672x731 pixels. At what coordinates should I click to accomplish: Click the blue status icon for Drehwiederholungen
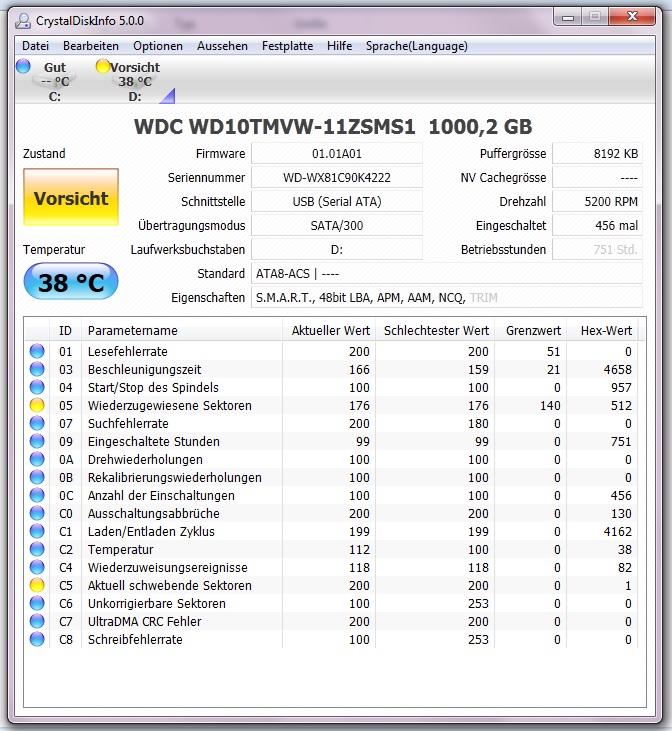click(37, 459)
